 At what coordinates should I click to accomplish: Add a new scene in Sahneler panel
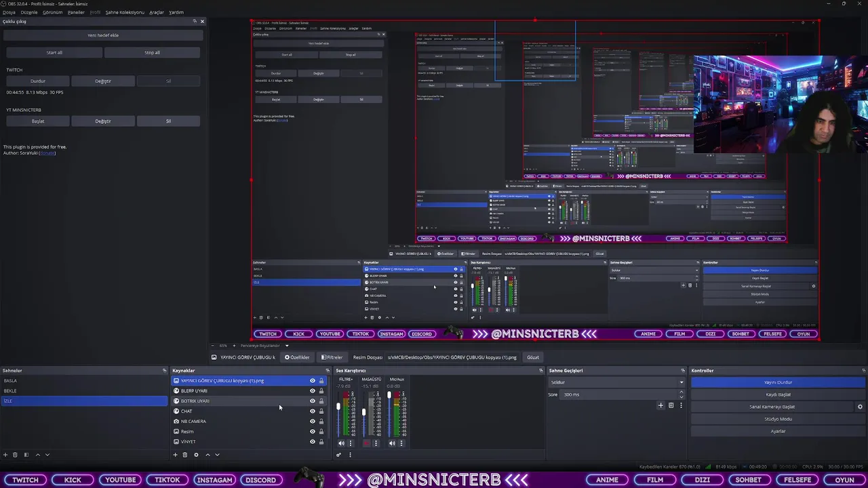(5, 455)
